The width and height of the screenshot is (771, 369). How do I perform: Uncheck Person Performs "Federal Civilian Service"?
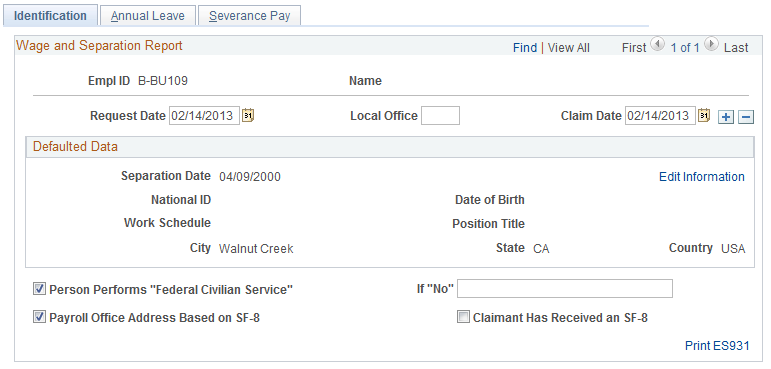[x=39, y=289]
